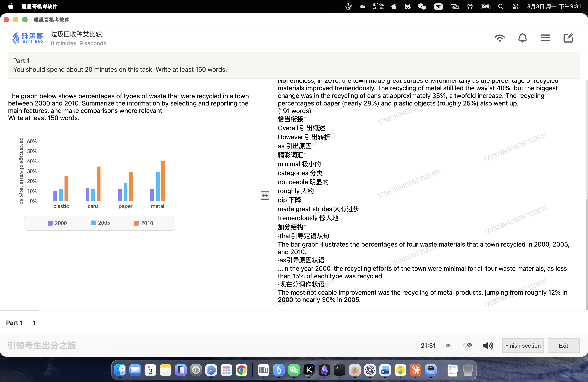The height and width of the screenshot is (382, 588).
Task: Open Safari in the Dock
Action: pyautogui.click(x=211, y=370)
